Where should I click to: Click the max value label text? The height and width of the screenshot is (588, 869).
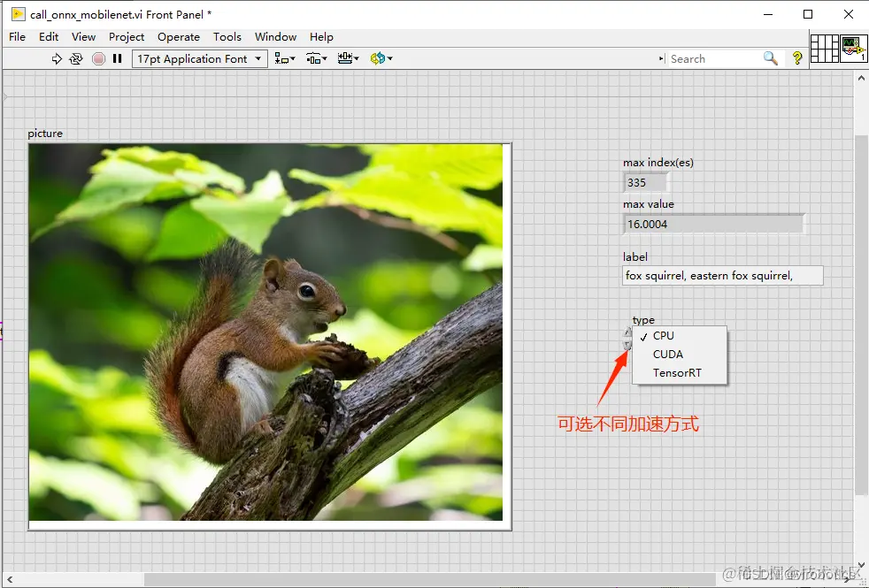click(x=649, y=204)
